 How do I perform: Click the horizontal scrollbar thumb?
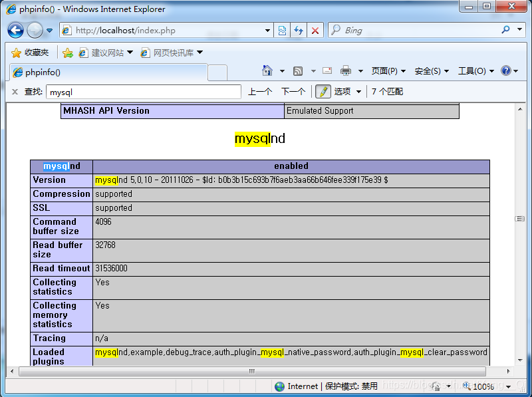[x=252, y=371]
